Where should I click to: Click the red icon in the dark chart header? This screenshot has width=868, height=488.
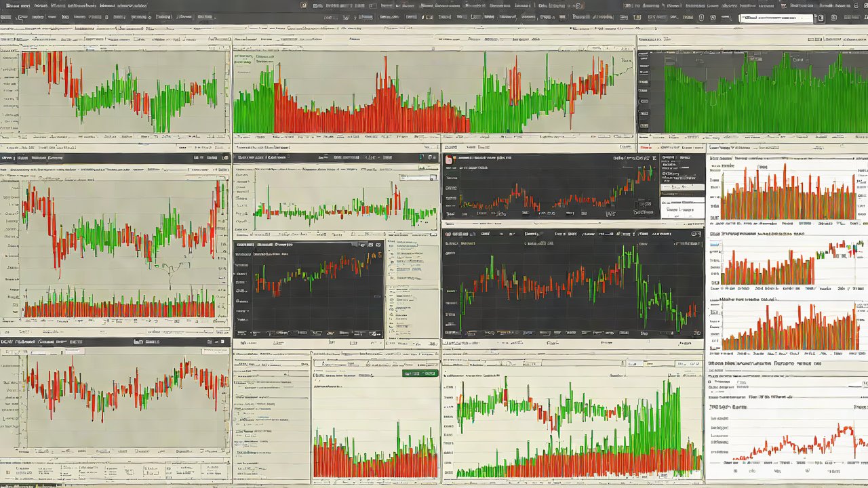tap(448, 159)
